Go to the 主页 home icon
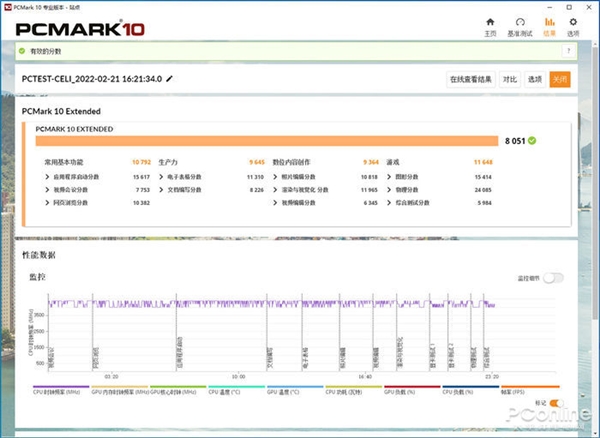This screenshot has height=438, width=600. (490, 22)
